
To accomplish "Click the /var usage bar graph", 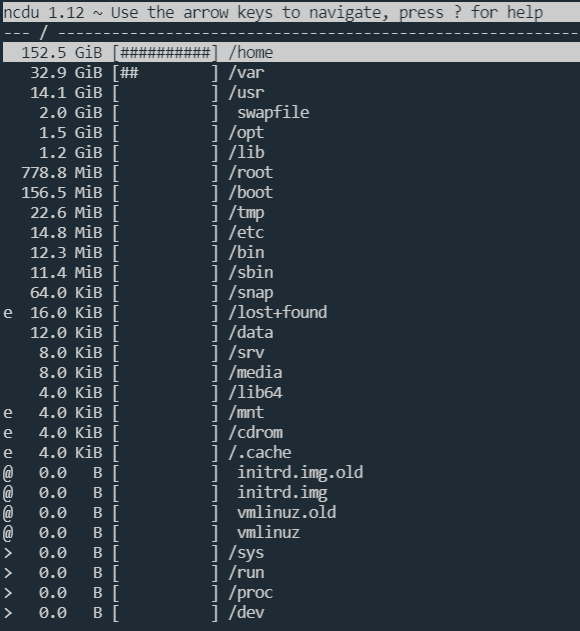I will 165,73.
